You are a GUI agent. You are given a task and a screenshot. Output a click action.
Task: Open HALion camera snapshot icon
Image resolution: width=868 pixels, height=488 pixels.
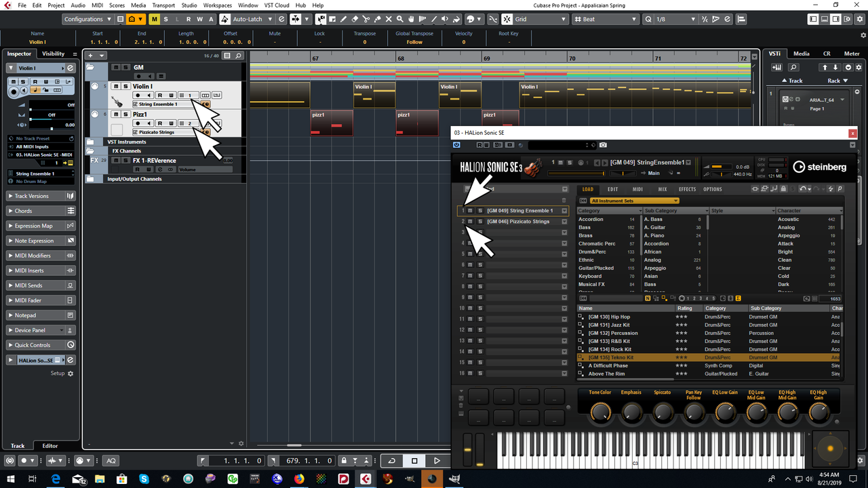click(603, 145)
